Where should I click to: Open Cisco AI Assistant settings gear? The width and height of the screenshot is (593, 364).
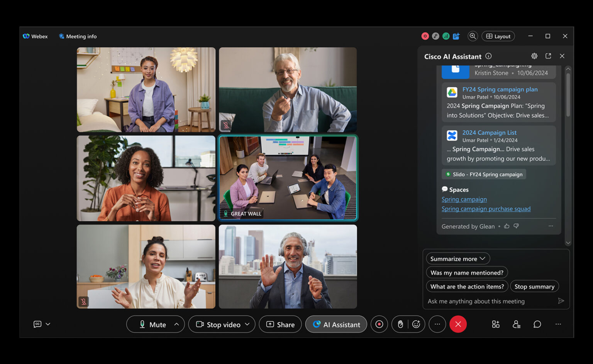point(534,56)
